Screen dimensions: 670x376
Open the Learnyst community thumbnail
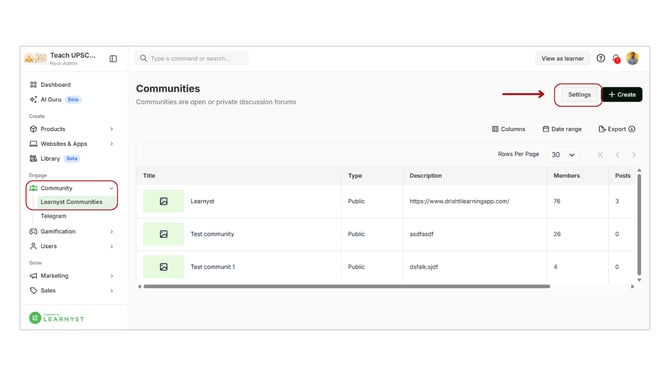click(x=164, y=201)
